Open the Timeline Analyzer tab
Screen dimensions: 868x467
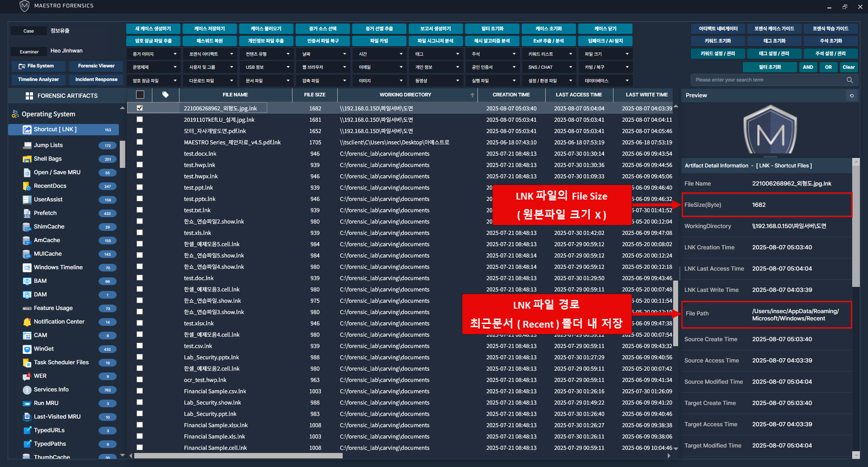(38, 80)
